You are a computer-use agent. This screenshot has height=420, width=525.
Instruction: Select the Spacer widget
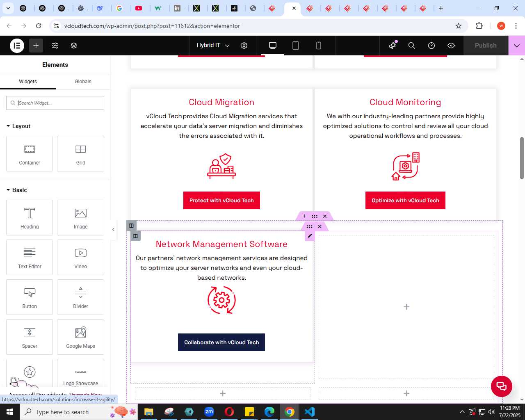30,337
